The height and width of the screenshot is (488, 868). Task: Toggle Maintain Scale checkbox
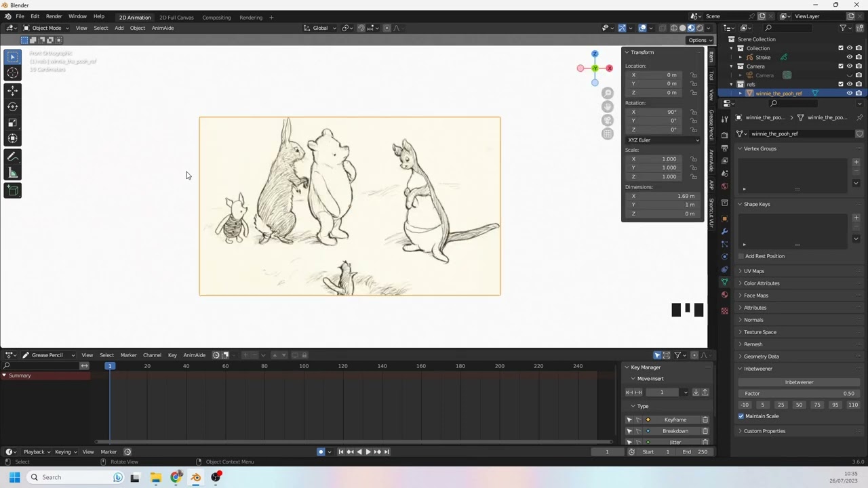(741, 416)
